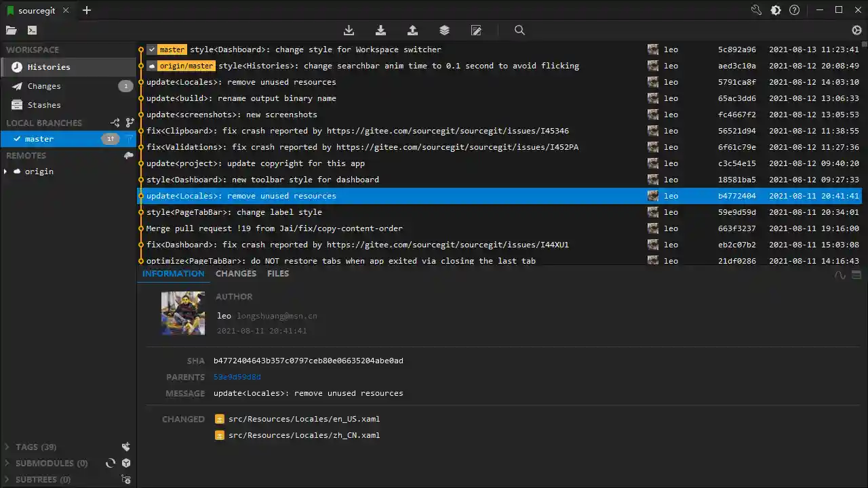Viewport: 868px width, 488px height.
Task: Open the parent commit link 59e9d59d8d
Action: (237, 376)
